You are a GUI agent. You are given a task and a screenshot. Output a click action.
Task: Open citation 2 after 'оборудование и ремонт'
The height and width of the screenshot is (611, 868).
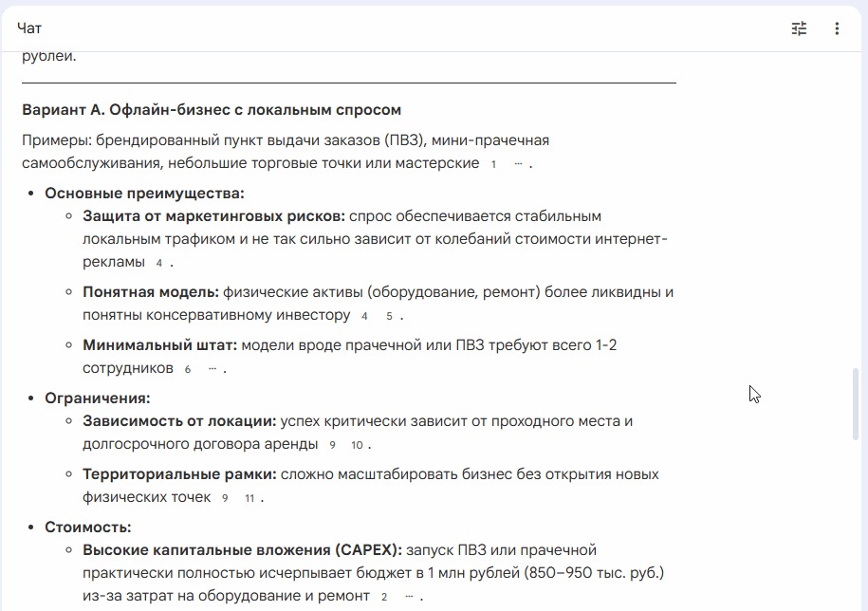(x=384, y=597)
